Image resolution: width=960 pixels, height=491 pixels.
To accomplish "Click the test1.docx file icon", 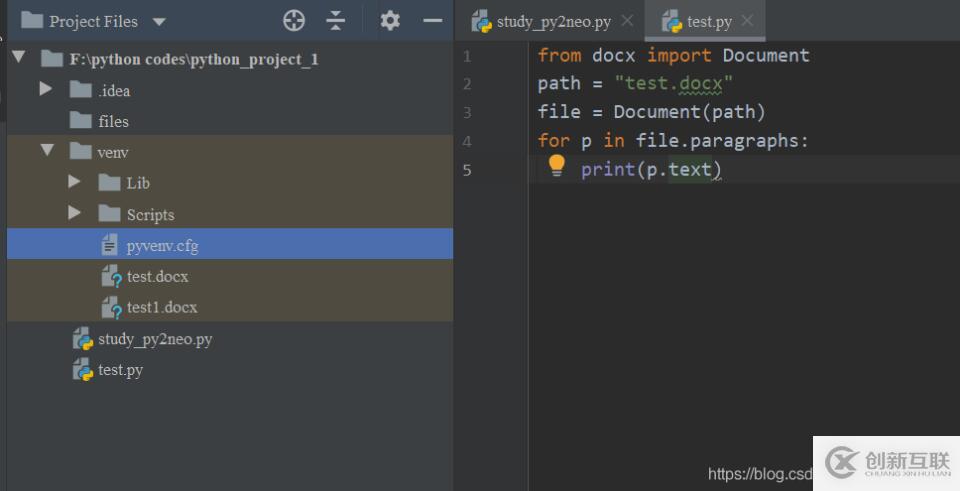I will point(111,307).
